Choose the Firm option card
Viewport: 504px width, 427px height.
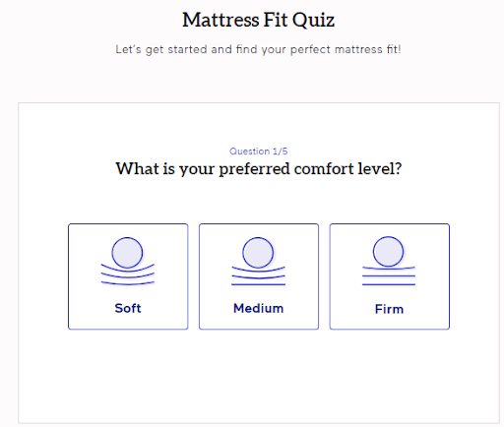tap(390, 276)
